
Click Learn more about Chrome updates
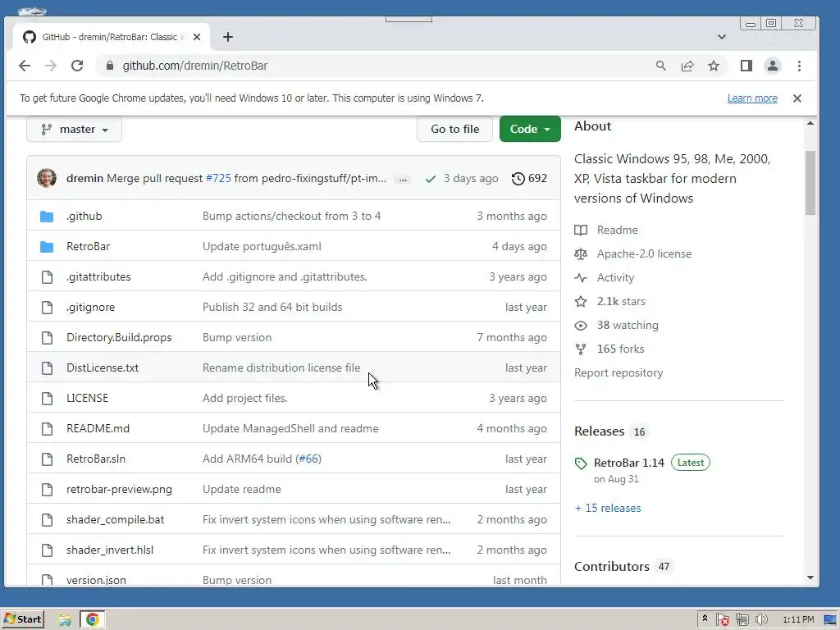[x=752, y=98]
